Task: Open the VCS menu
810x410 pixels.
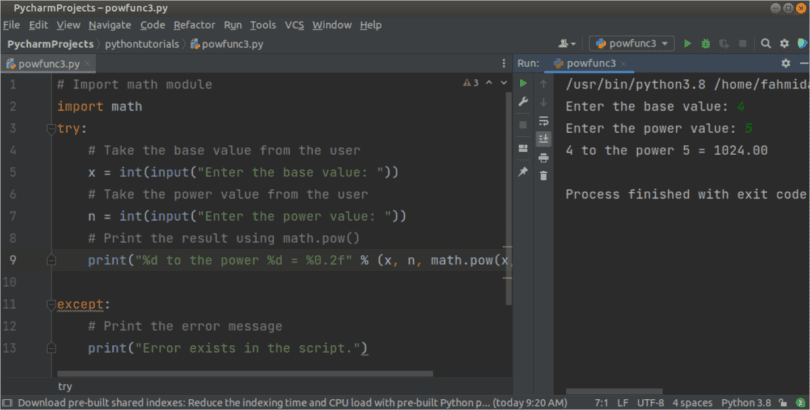Action: tap(294, 25)
